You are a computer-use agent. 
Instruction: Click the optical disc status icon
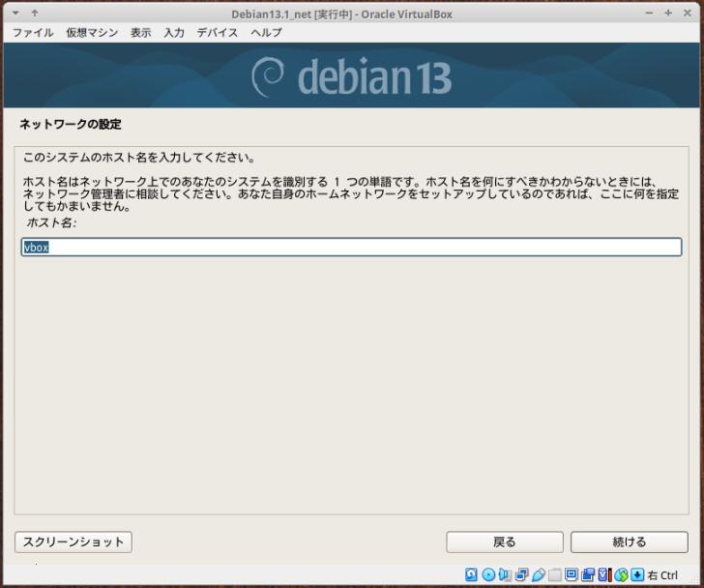coord(488,574)
